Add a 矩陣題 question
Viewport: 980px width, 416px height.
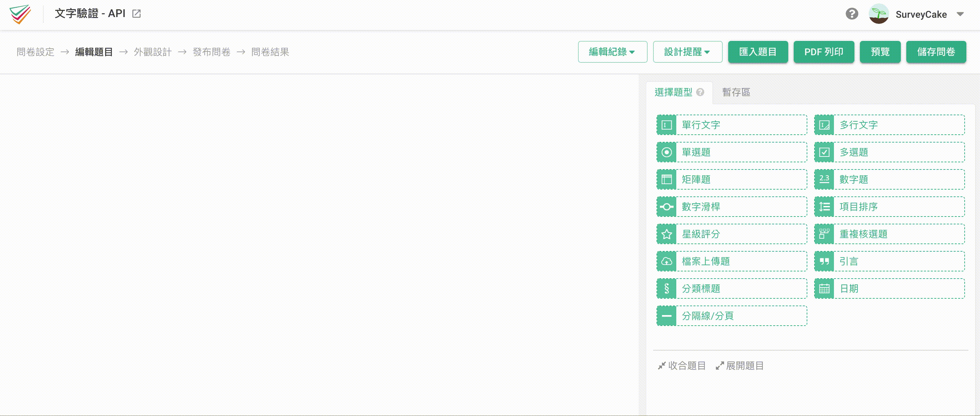pyautogui.click(x=732, y=179)
